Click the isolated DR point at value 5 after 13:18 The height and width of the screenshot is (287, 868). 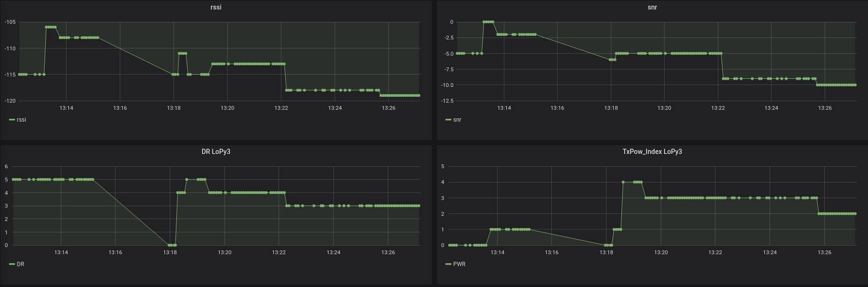[x=187, y=180]
